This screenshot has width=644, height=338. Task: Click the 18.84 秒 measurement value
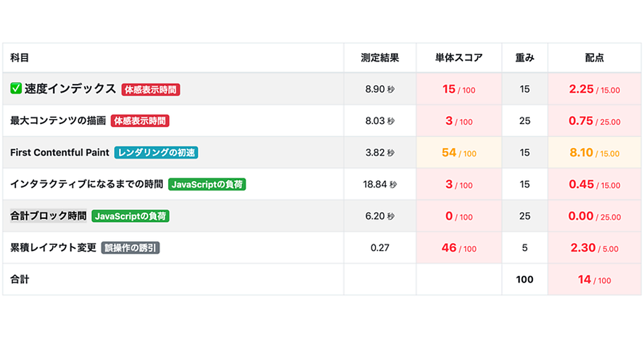(380, 185)
